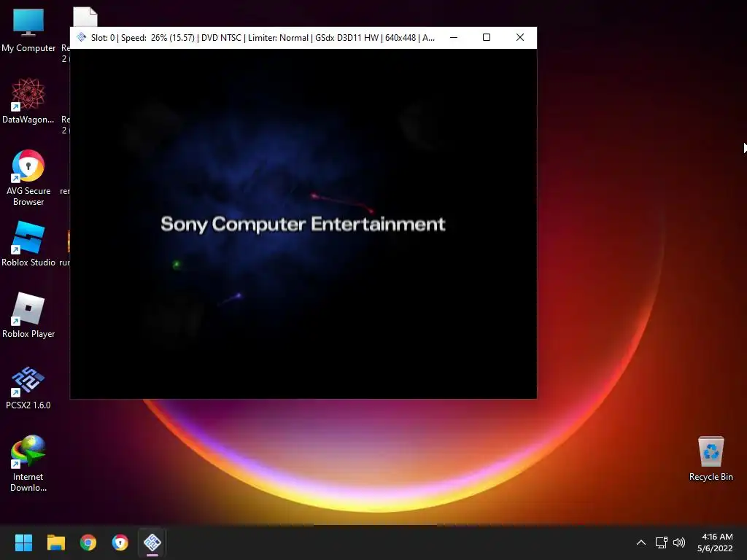The height and width of the screenshot is (560, 747).
Task: Launch Roblox Player desktop shortcut
Action: click(x=28, y=315)
